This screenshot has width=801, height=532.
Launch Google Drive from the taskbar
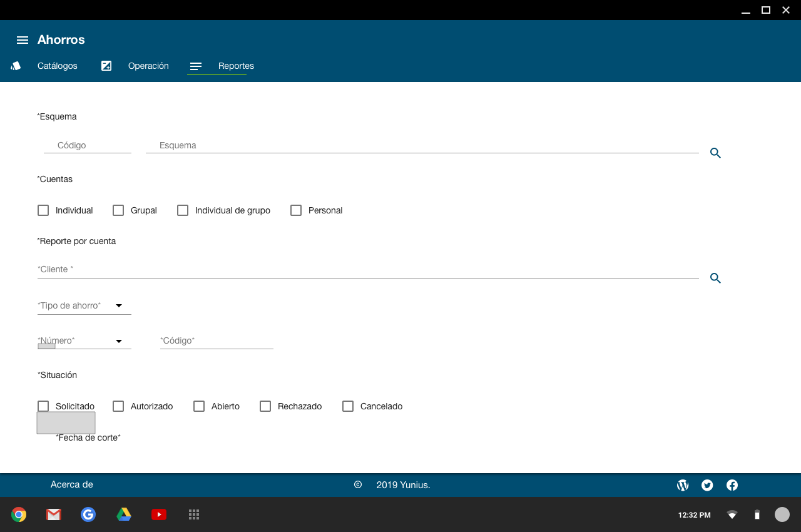[124, 514]
